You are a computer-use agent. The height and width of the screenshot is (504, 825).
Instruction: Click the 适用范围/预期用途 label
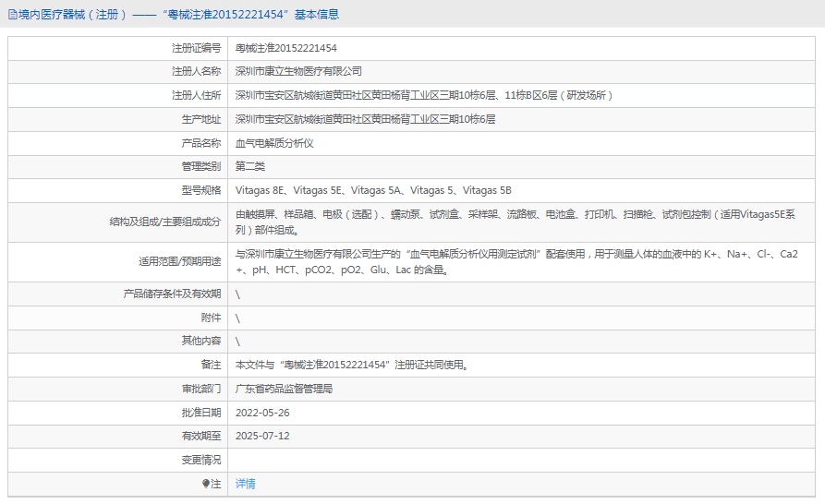click(x=179, y=262)
